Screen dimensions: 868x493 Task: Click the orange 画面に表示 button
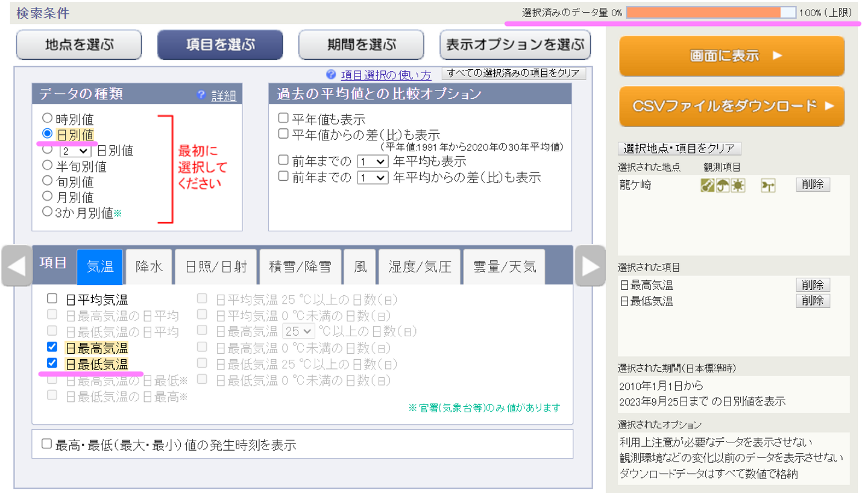click(x=732, y=56)
